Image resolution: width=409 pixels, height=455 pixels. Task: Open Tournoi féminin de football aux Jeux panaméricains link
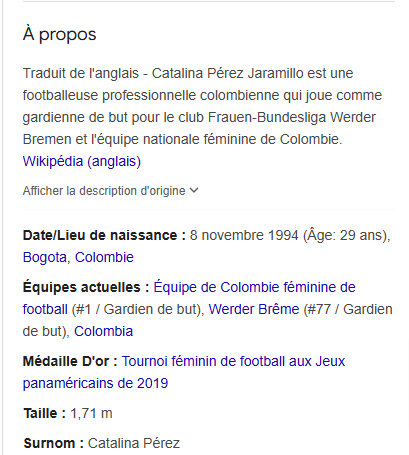(184, 372)
